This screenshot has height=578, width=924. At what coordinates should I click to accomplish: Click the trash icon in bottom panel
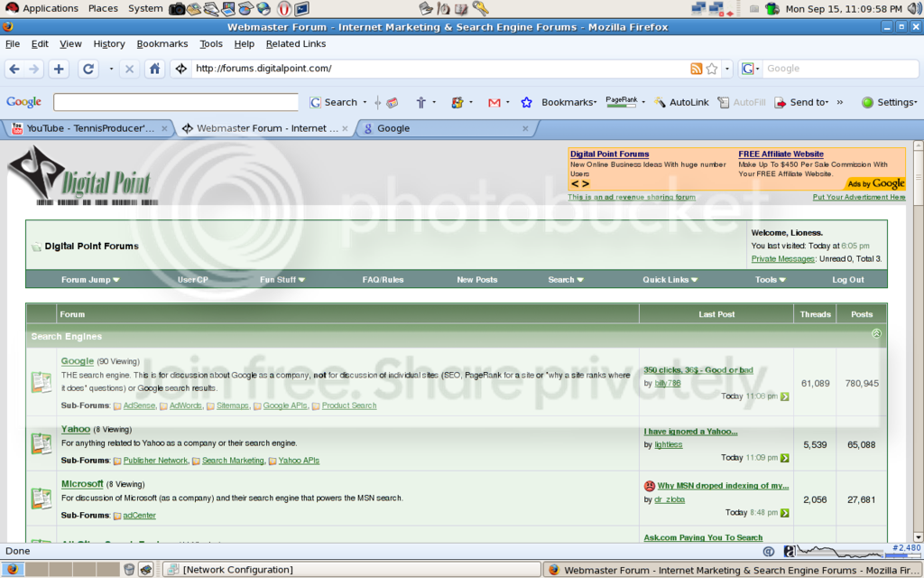point(129,569)
